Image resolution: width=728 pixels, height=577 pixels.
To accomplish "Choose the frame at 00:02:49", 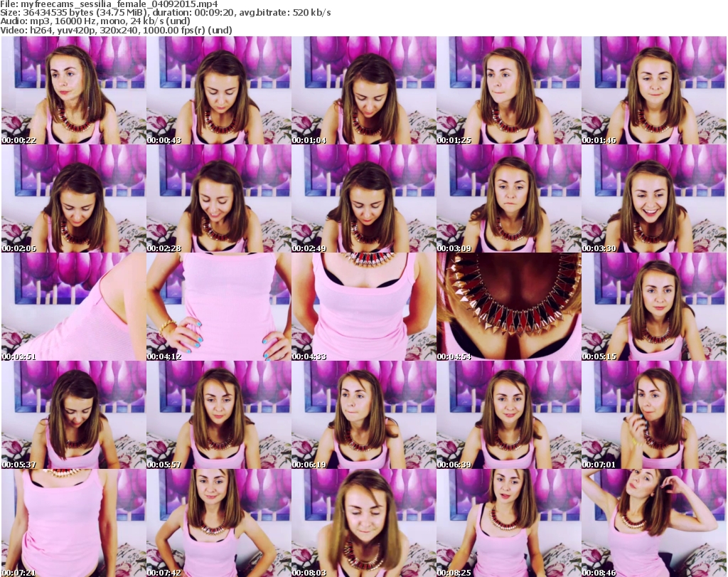I will click(x=364, y=198).
